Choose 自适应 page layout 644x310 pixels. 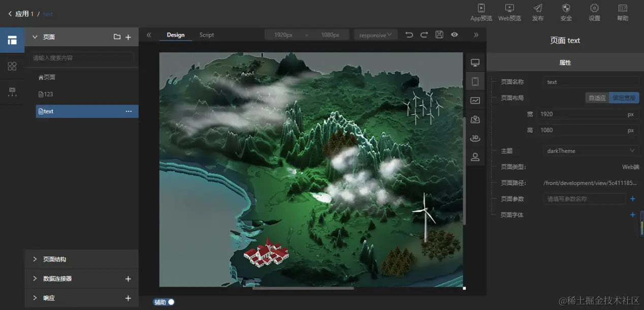tap(597, 98)
